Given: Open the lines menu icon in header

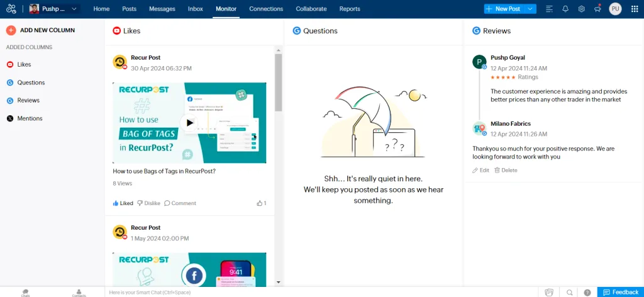Looking at the screenshot, I should click(x=549, y=9).
